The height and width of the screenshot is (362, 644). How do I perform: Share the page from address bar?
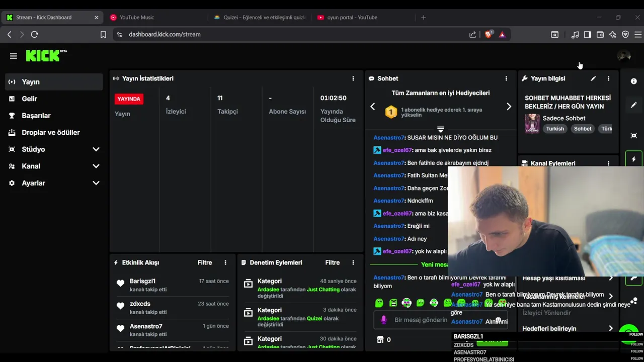[473, 34]
